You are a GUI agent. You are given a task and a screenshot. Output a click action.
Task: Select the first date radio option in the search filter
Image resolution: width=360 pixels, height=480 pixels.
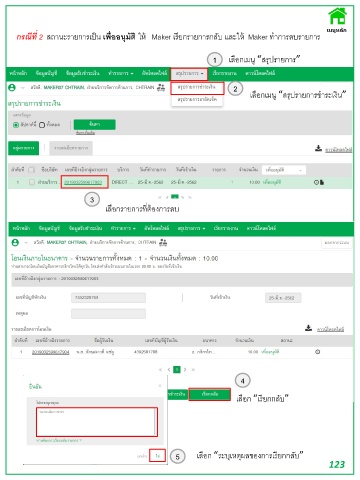[16, 125]
